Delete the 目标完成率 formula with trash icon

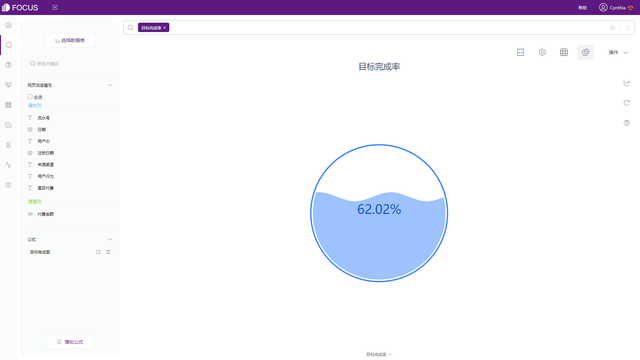click(108, 252)
